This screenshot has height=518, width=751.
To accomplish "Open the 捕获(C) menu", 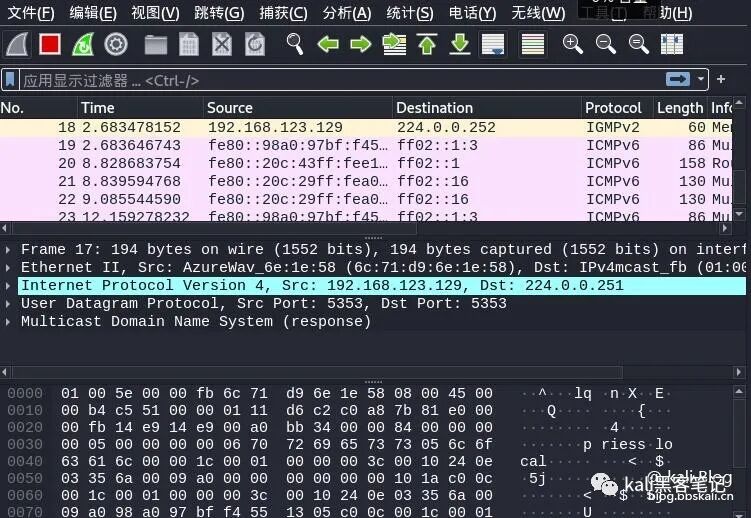I will tap(283, 13).
